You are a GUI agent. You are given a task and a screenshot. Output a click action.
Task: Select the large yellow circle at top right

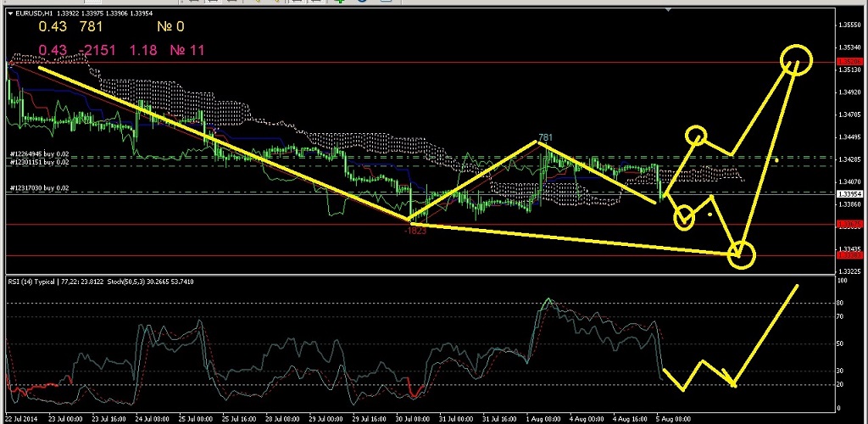pos(796,59)
